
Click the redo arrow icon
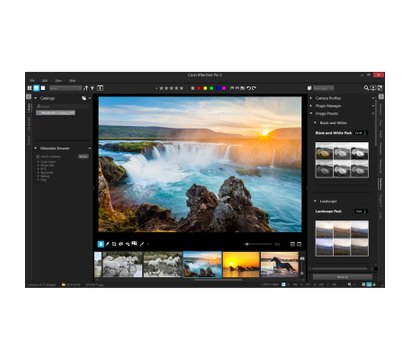tap(254, 88)
